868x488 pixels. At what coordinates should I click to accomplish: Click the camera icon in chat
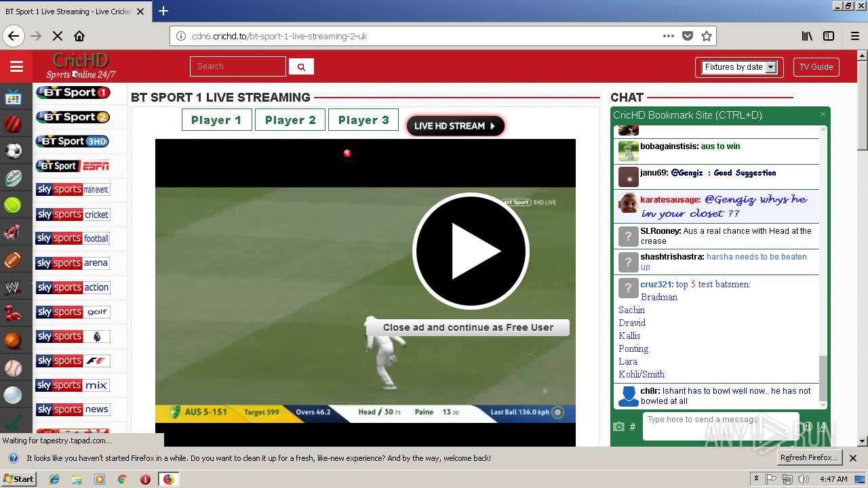tap(618, 426)
